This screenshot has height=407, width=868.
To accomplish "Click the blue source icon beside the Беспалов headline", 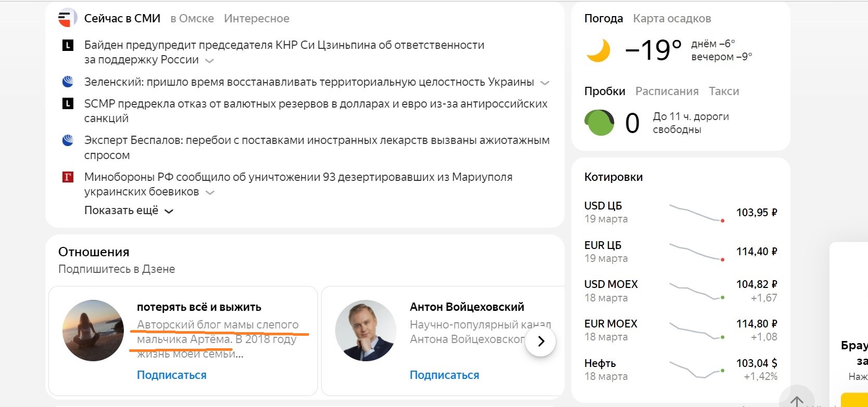I will coord(68,140).
